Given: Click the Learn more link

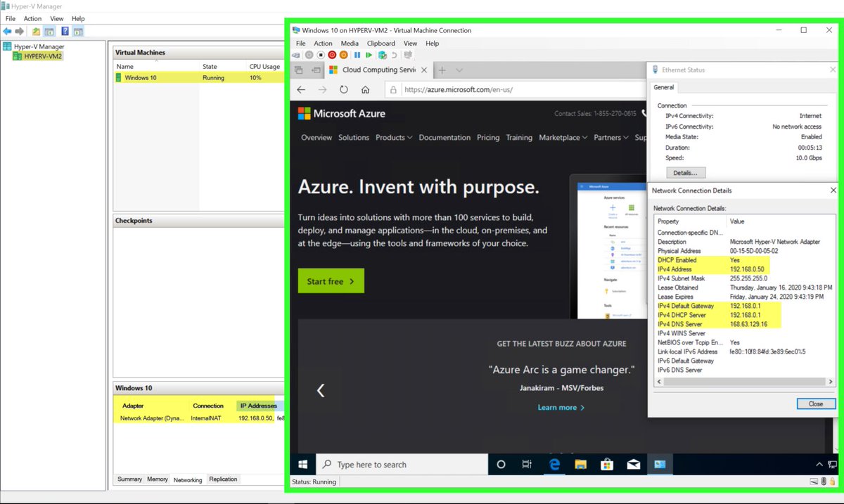Looking at the screenshot, I should tap(561, 408).
